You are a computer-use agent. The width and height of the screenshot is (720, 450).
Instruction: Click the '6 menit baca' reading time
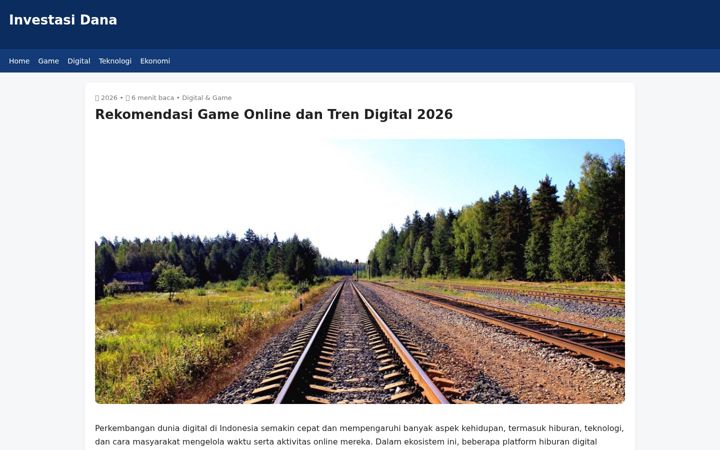coord(153,98)
